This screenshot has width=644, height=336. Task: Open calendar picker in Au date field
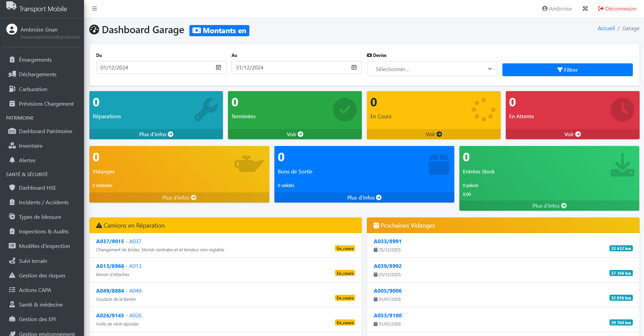pos(354,68)
